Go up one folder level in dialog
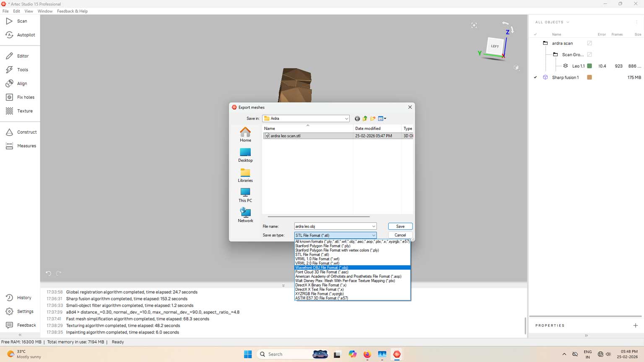 pyautogui.click(x=365, y=119)
